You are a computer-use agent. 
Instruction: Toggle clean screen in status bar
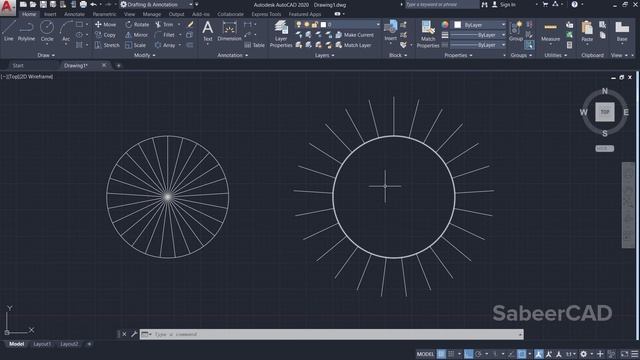pos(624,354)
